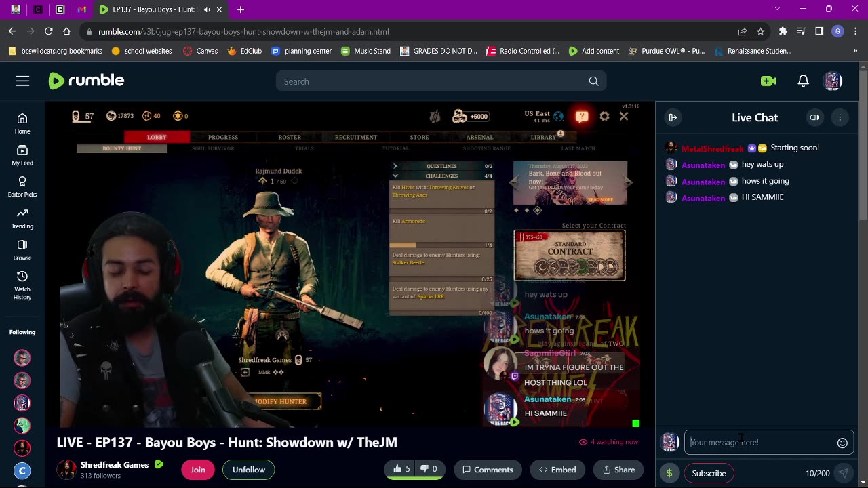Open the notifications bell
868x488 pixels.
(803, 81)
